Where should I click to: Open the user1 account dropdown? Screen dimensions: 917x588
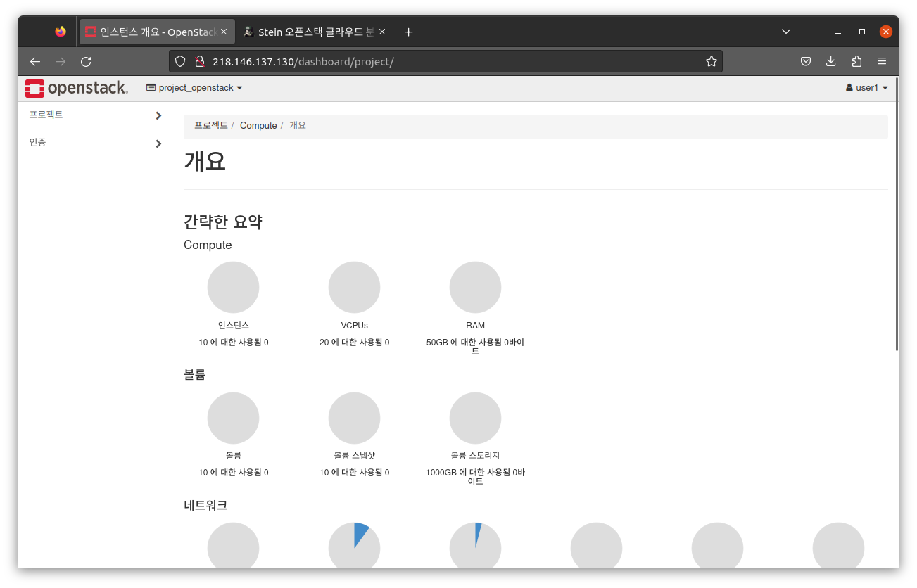coord(867,88)
